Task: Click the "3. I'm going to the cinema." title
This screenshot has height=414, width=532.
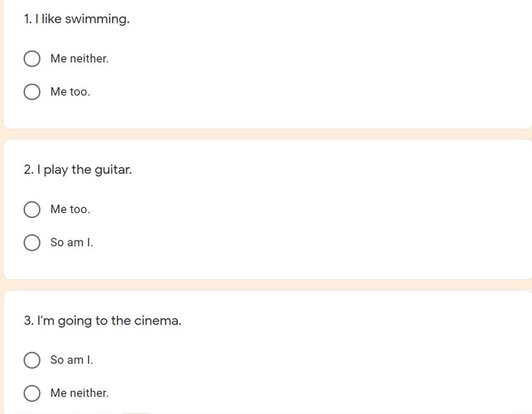Action: [x=103, y=320]
